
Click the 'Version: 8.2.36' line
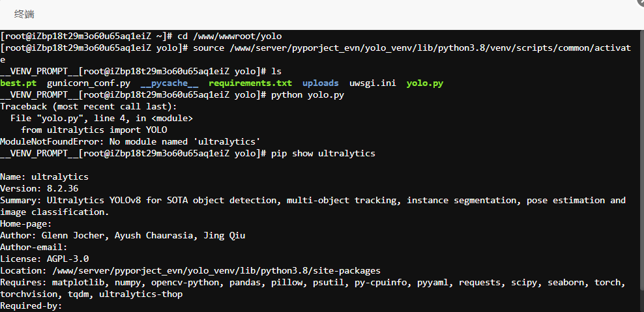click(x=39, y=189)
